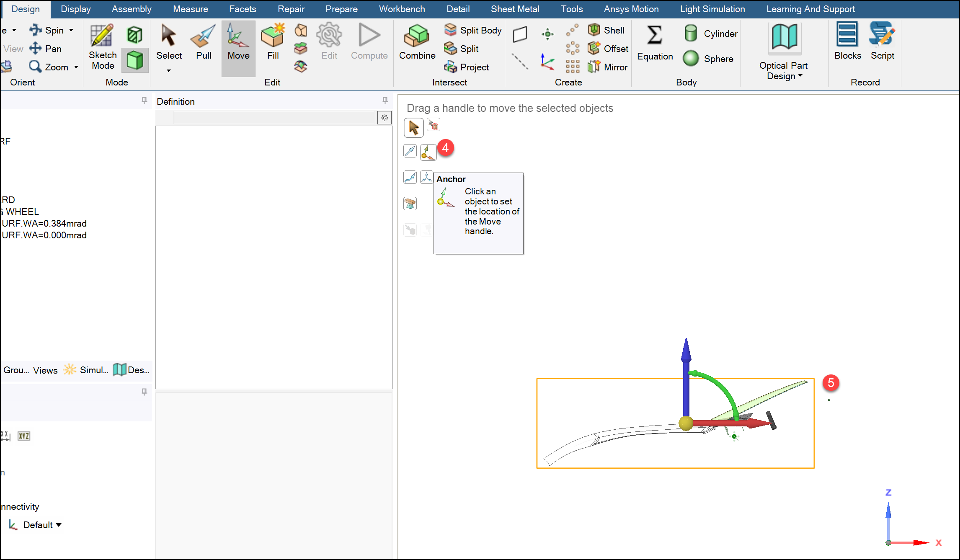
Task: Switch to the Facets tab
Action: 243,9
